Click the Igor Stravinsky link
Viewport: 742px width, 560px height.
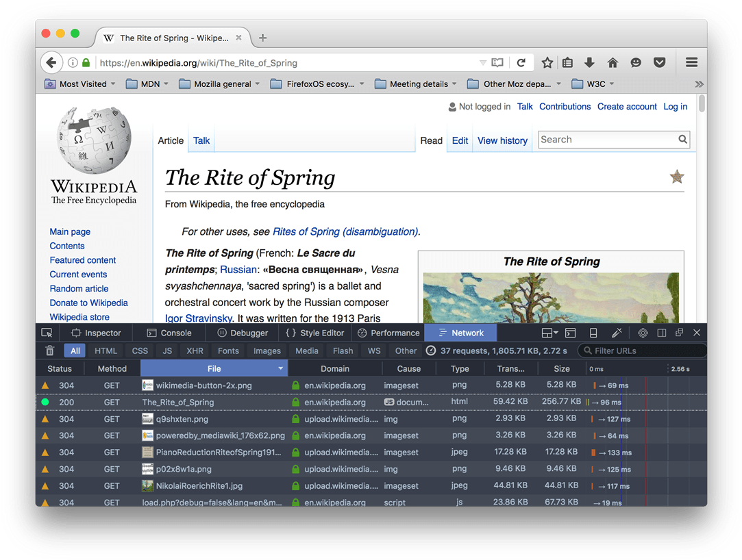pos(199,318)
